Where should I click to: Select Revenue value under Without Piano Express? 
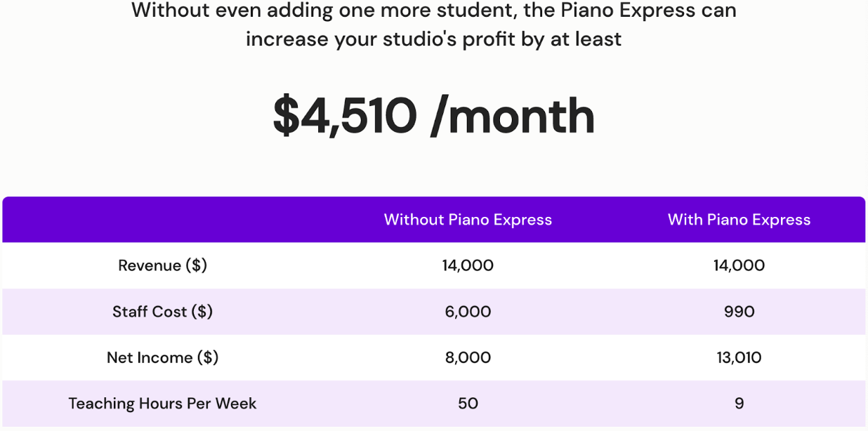(468, 265)
